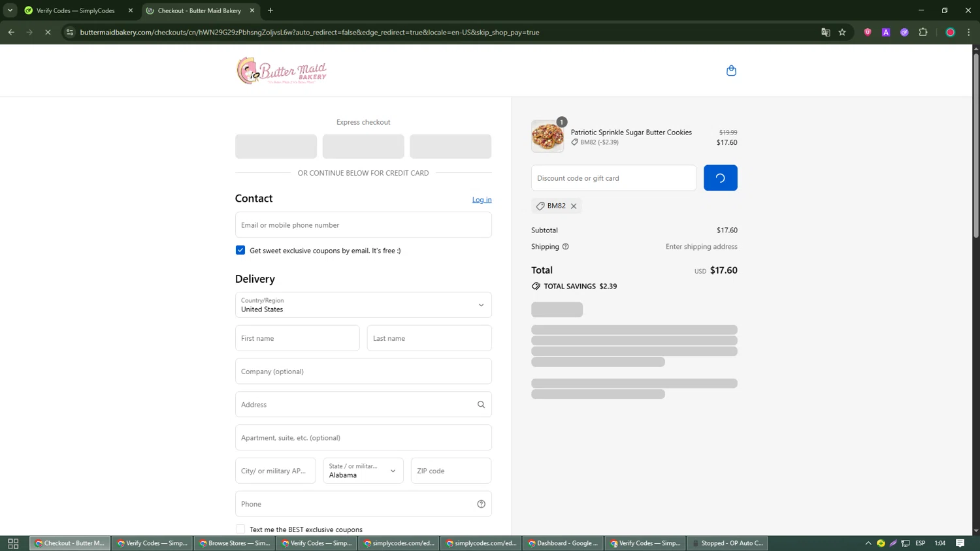
Task: Click the first express checkout button
Action: [x=276, y=146]
